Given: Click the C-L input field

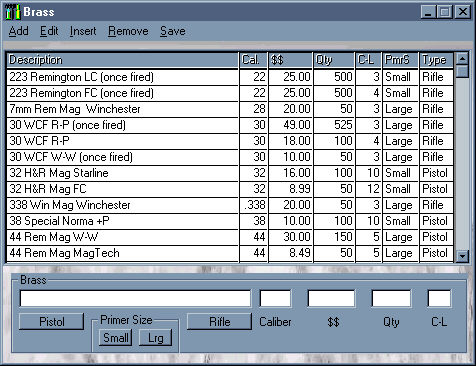Looking at the screenshot, I should pyautogui.click(x=439, y=298).
